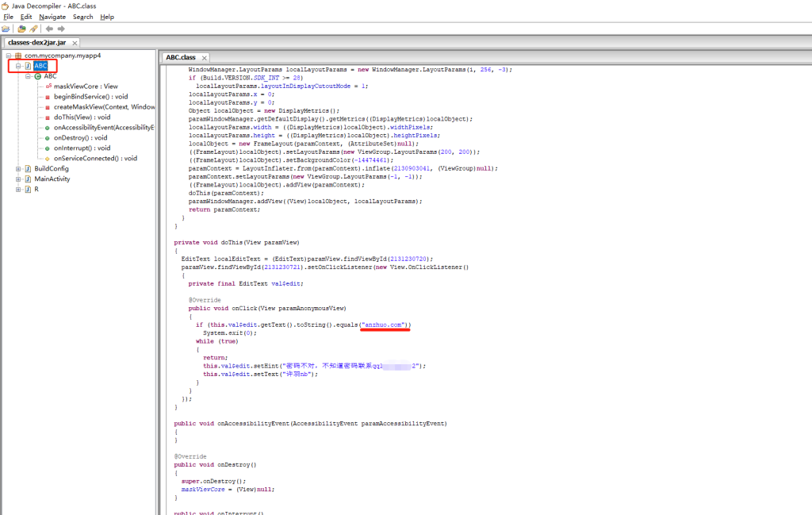Navigate forward with the right arrow icon

(x=60, y=29)
